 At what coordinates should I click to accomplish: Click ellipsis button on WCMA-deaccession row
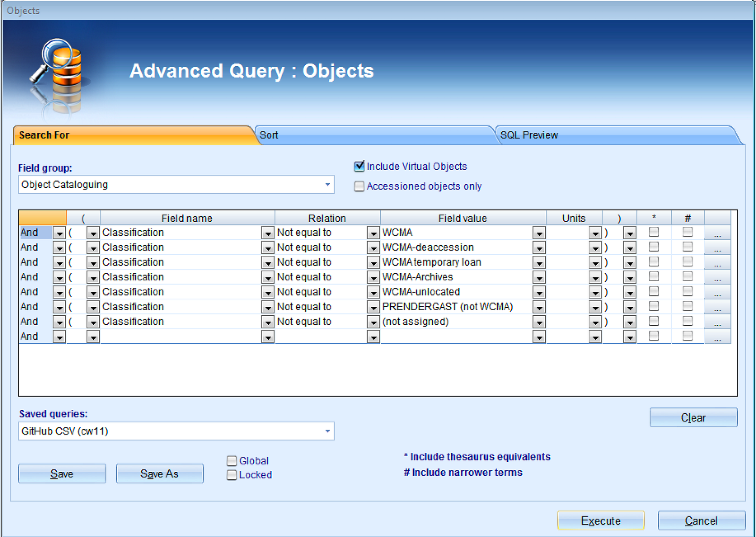[x=717, y=248]
